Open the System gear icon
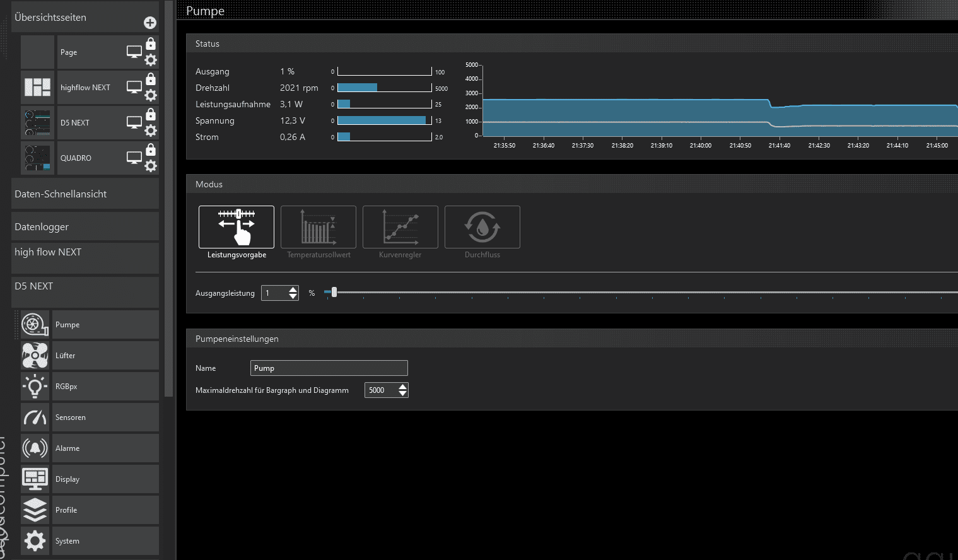This screenshot has height=560, width=958. (x=35, y=540)
